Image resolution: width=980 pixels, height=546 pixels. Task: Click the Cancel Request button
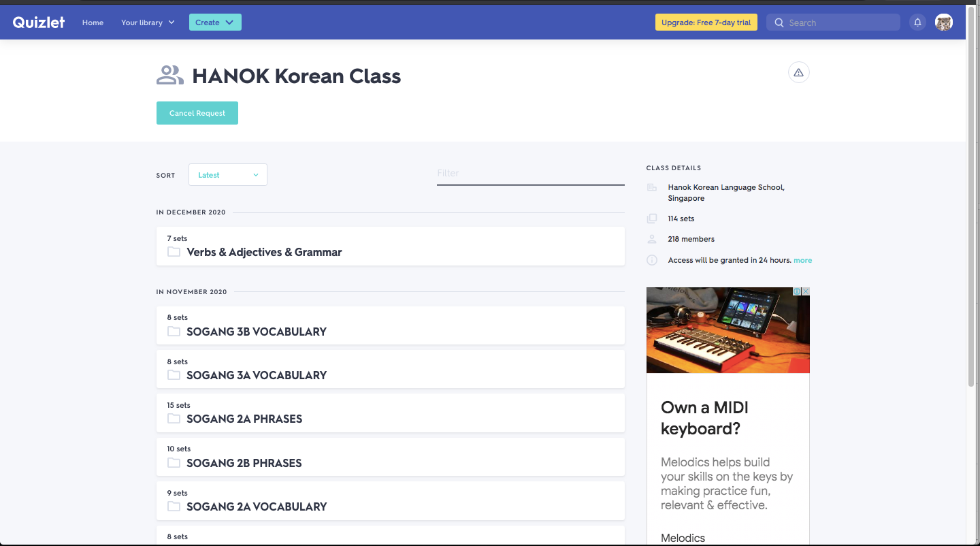(x=197, y=113)
